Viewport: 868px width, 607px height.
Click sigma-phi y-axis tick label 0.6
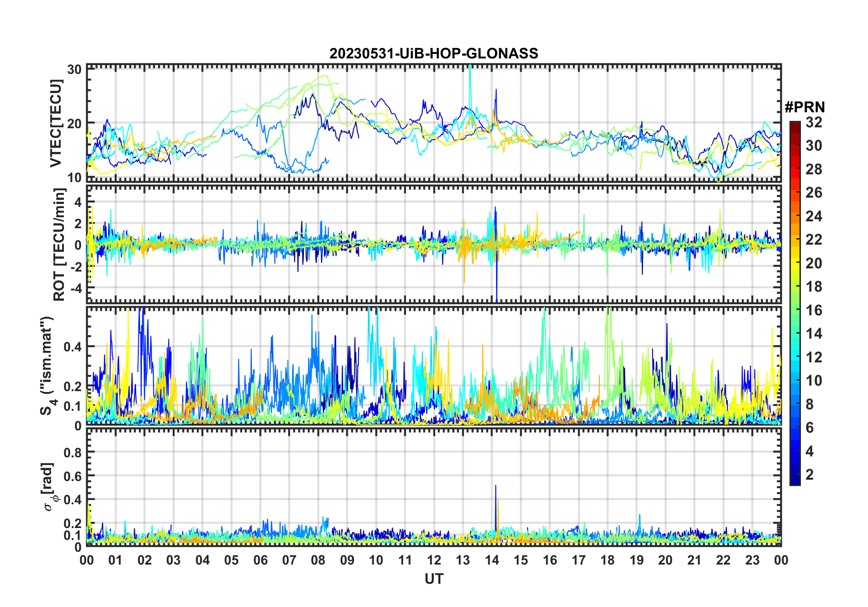point(73,476)
